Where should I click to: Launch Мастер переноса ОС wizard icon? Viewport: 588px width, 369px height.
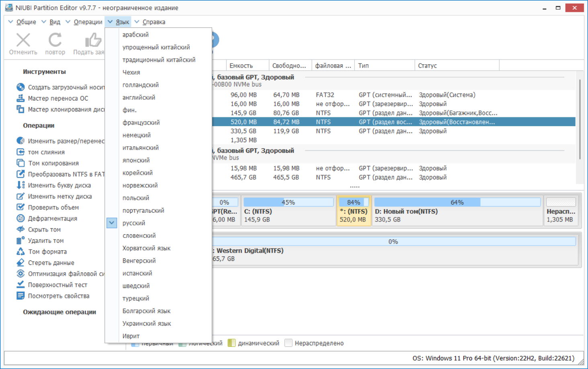pyautogui.click(x=20, y=98)
